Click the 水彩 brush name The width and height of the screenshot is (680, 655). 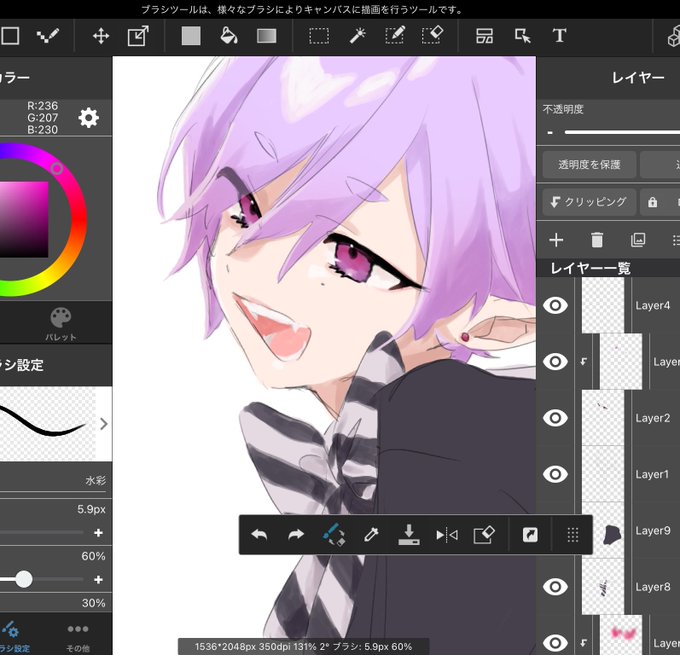(95, 481)
